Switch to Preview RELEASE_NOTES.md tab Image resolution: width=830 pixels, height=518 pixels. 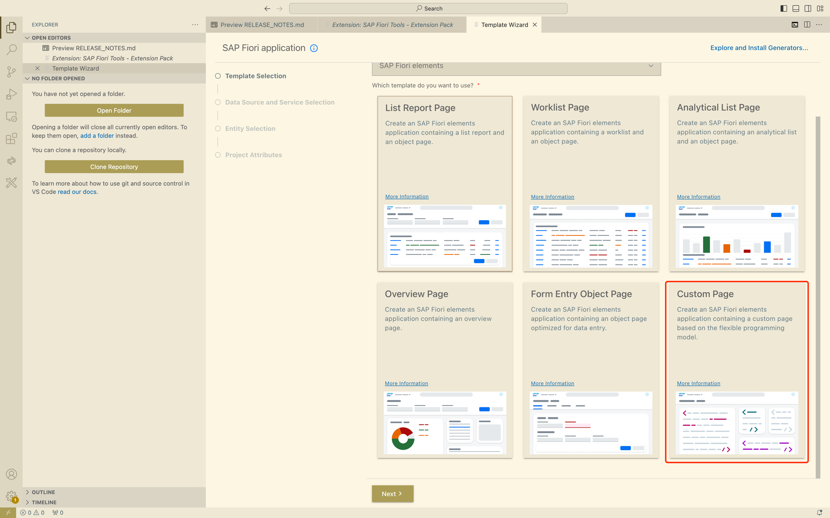point(262,25)
